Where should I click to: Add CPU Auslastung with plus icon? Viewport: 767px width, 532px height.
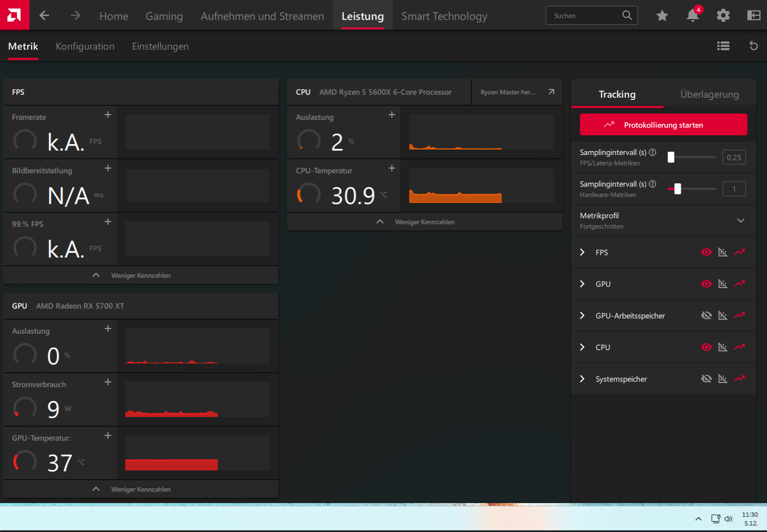(x=392, y=115)
